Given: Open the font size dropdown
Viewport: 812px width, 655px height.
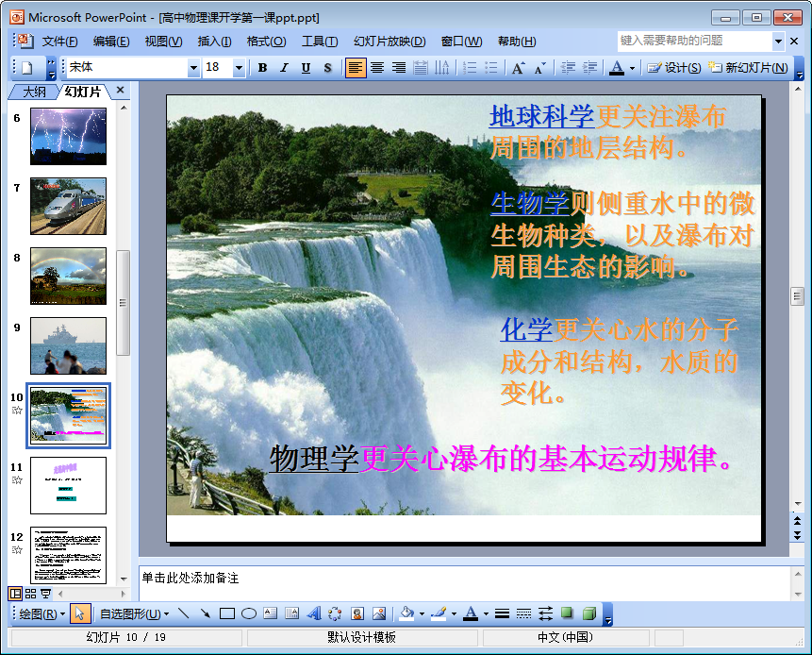Looking at the screenshot, I should (x=239, y=68).
